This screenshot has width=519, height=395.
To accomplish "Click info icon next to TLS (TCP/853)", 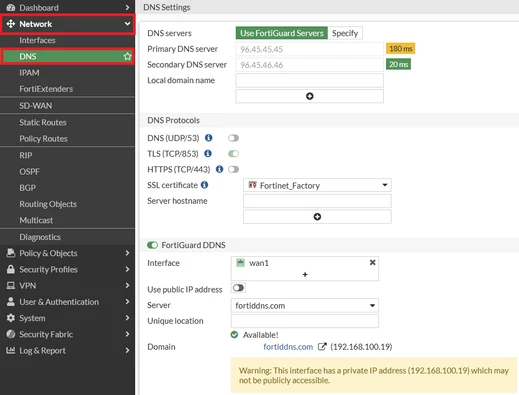I will point(208,153).
